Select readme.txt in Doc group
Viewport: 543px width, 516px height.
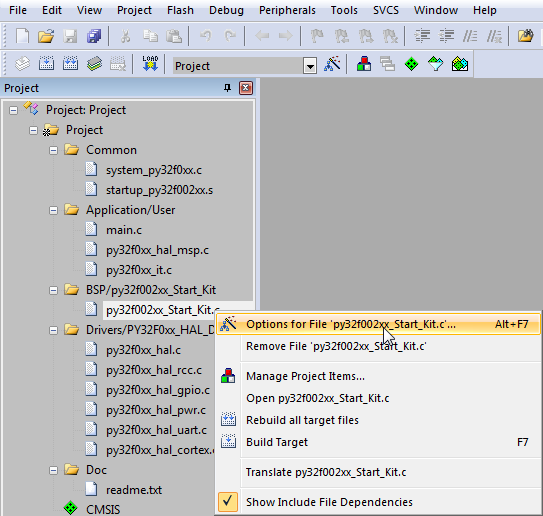[x=134, y=490]
